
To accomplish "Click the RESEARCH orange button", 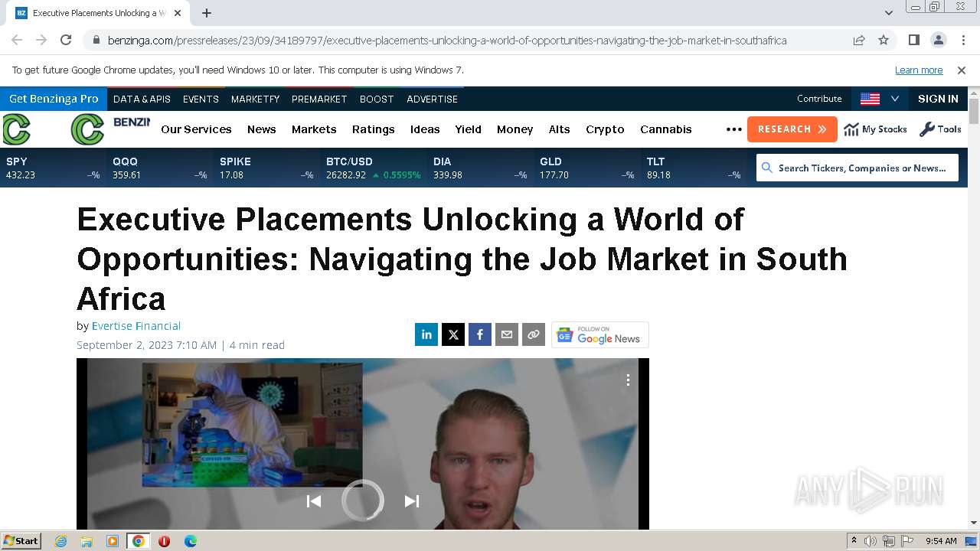I will [792, 129].
